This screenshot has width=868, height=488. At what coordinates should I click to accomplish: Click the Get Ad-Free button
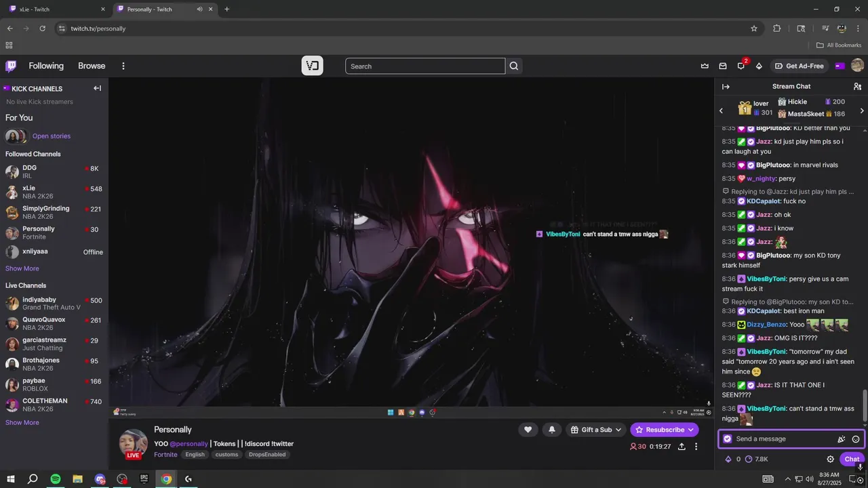[800, 66]
